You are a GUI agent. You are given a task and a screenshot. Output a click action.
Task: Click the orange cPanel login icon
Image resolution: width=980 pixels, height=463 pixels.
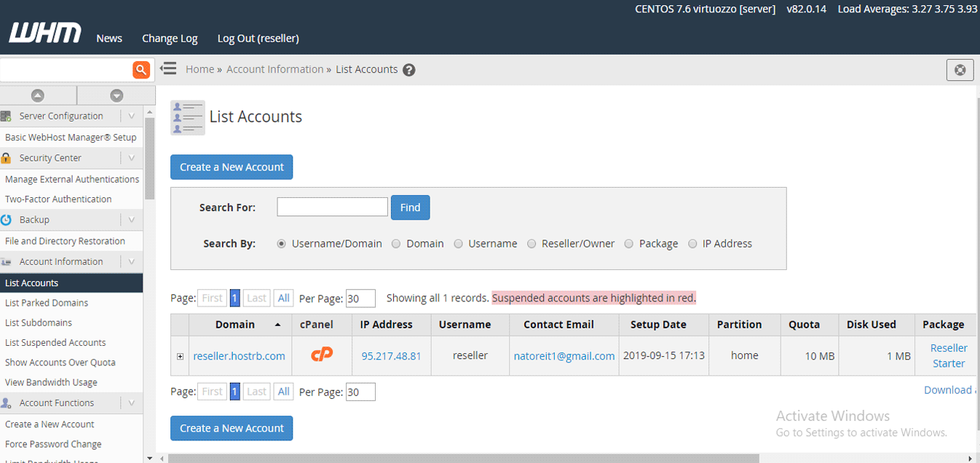click(322, 355)
